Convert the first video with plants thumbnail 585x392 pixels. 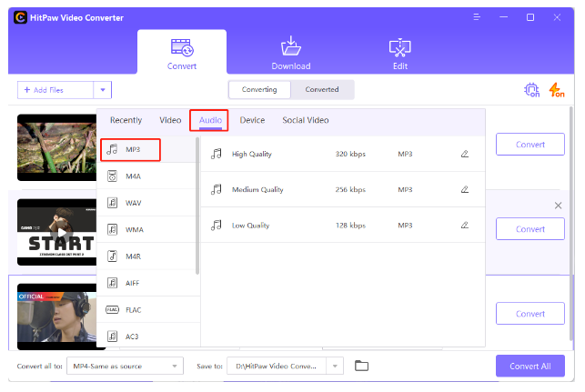[x=530, y=145]
